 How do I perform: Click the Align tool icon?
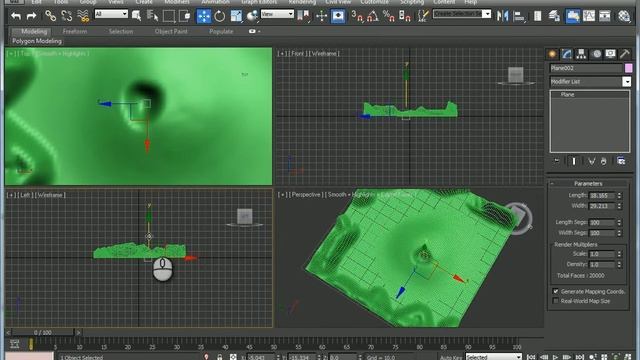[519, 16]
